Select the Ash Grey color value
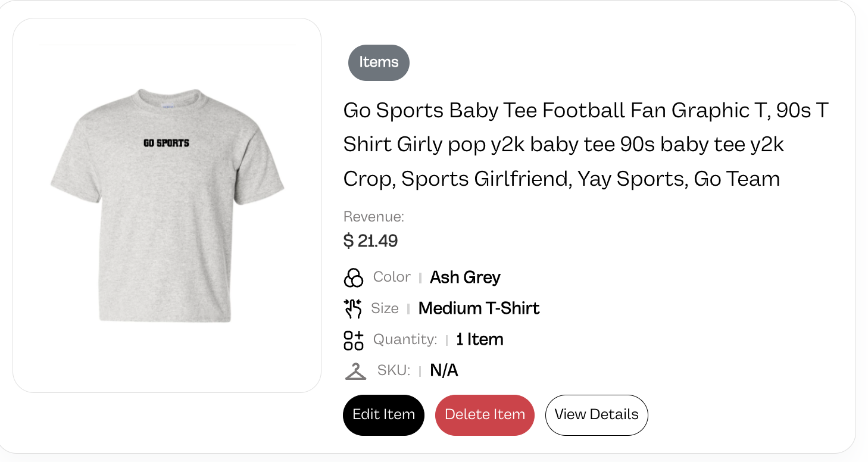The height and width of the screenshot is (462, 868). click(466, 277)
